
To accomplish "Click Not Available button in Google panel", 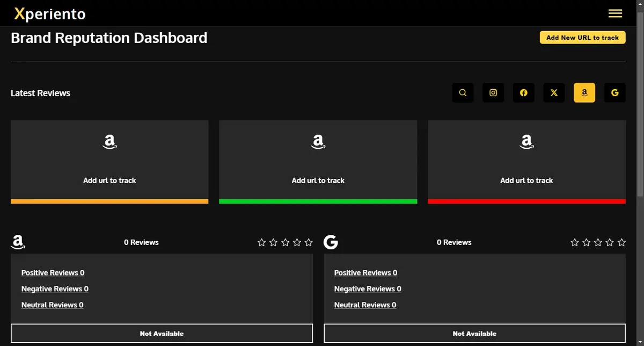I will (x=474, y=333).
